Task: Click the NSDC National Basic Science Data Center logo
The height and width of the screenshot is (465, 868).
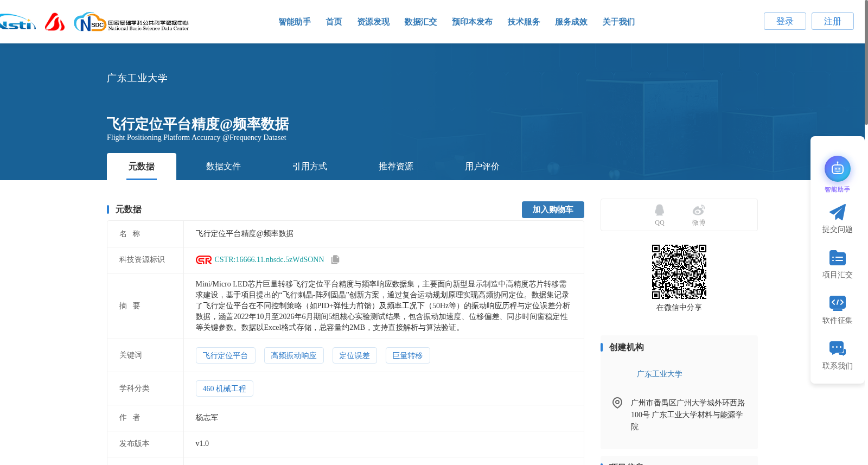Action: 131,22
